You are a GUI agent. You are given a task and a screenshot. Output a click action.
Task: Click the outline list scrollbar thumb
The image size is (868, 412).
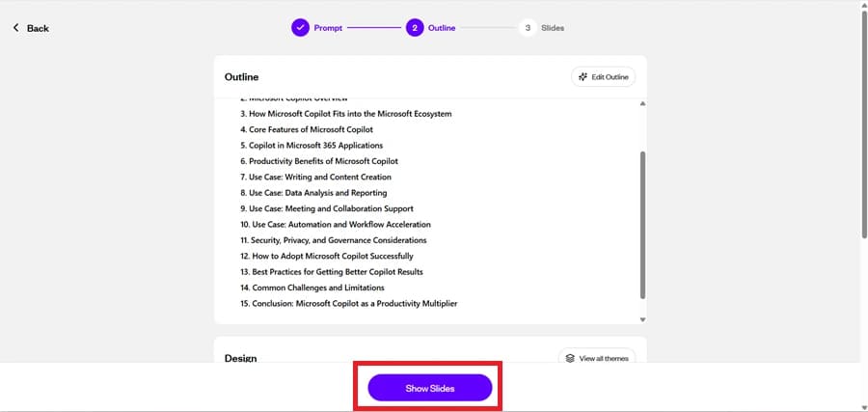click(x=642, y=225)
